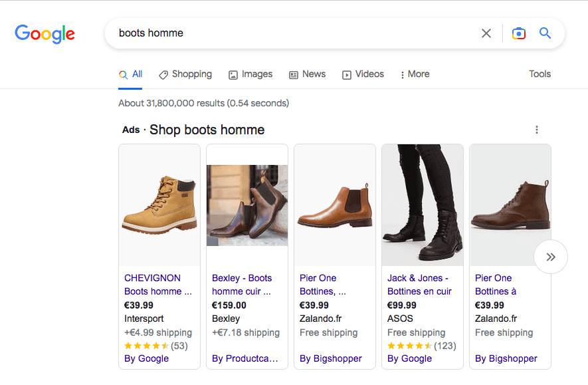
Task: Open the Pier One Bottines à link
Action: [496, 285]
